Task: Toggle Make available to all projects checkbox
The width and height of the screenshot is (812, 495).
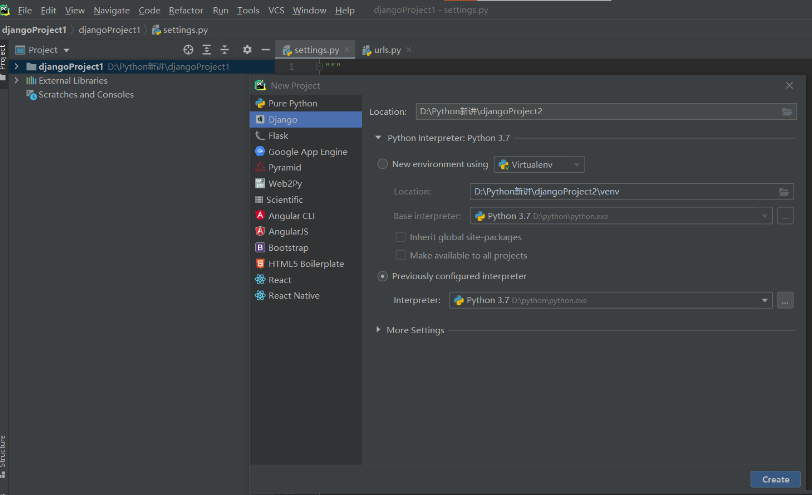Action: (x=400, y=255)
